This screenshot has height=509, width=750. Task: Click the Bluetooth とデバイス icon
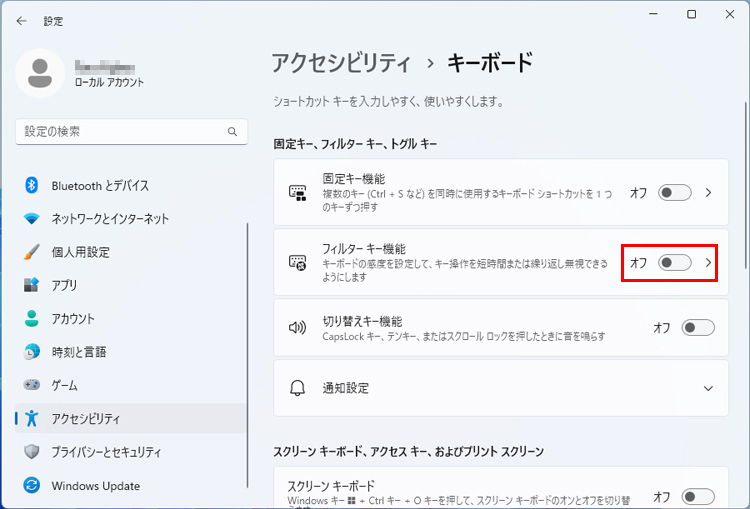pos(31,185)
